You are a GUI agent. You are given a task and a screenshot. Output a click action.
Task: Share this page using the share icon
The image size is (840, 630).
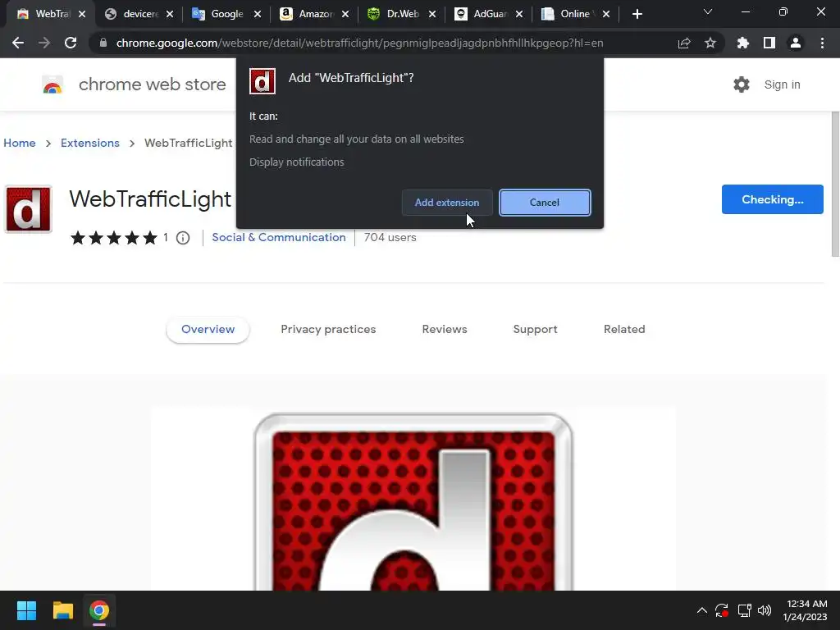[x=684, y=43]
